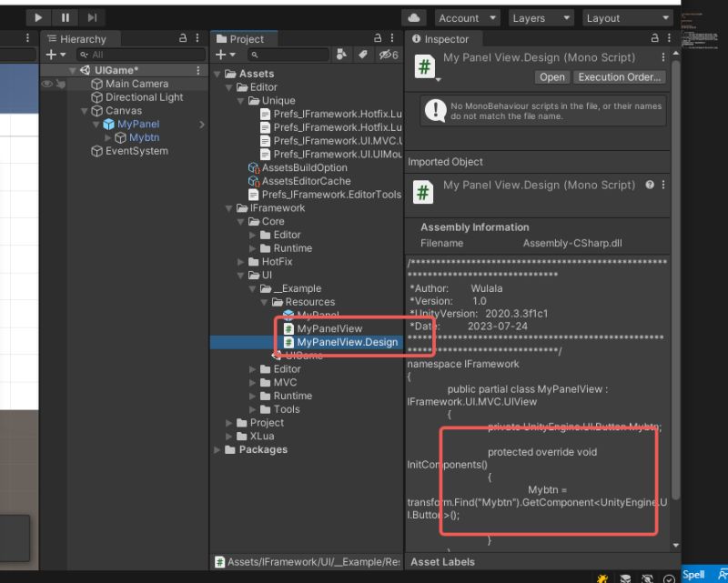This screenshot has height=583, width=728.
Task: Open the script via the Open button
Action: 552,77
